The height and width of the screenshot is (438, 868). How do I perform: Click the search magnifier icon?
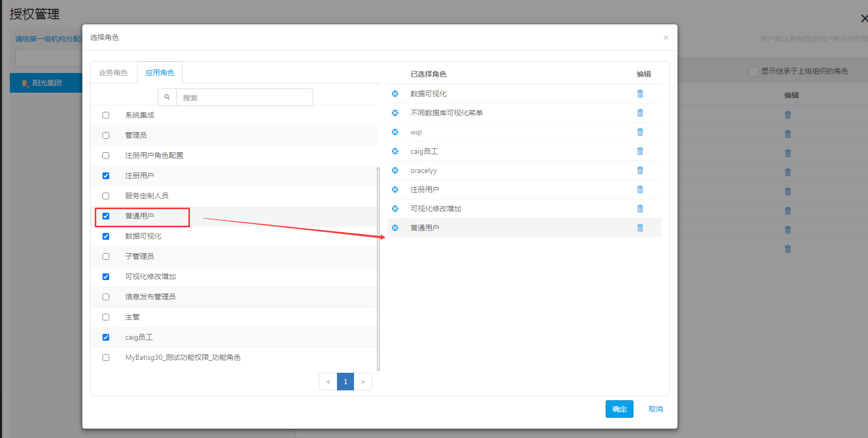pyautogui.click(x=167, y=97)
